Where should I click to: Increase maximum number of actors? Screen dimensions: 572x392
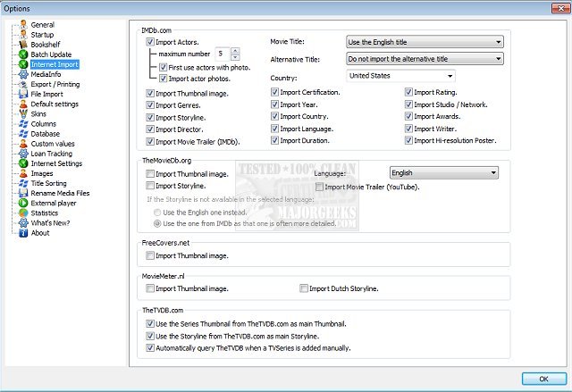coord(235,51)
